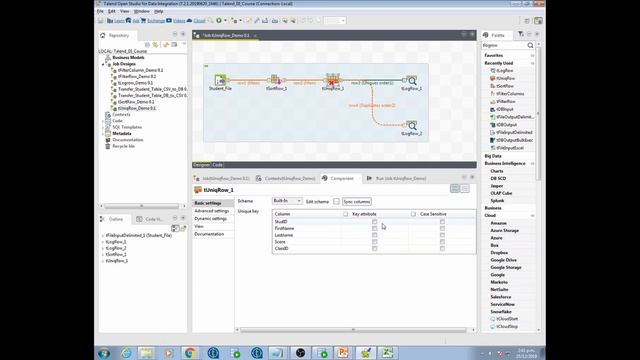Viewport: 640px width, 360px height.
Task: Choose tFilterRow in the palette
Action: tap(505, 102)
